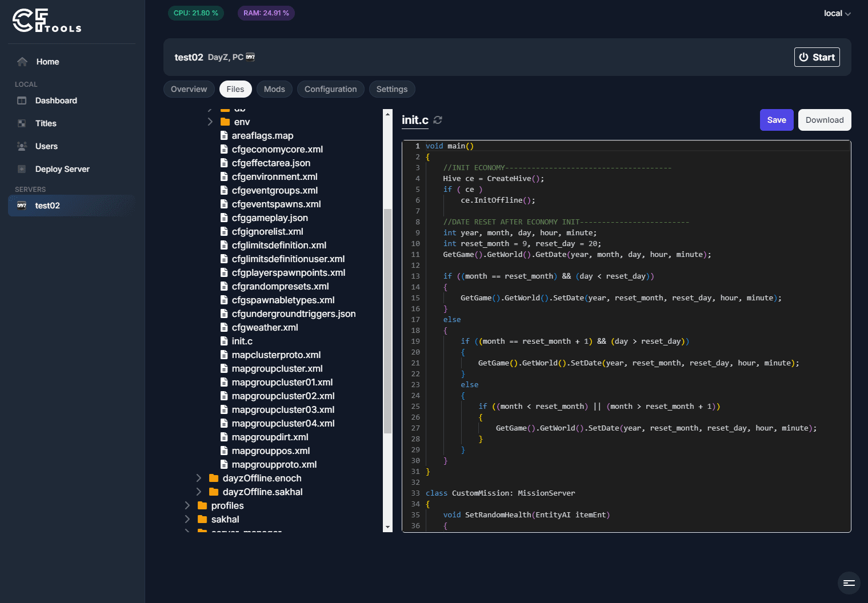
Task: Switch to the Files tab
Action: [235, 89]
